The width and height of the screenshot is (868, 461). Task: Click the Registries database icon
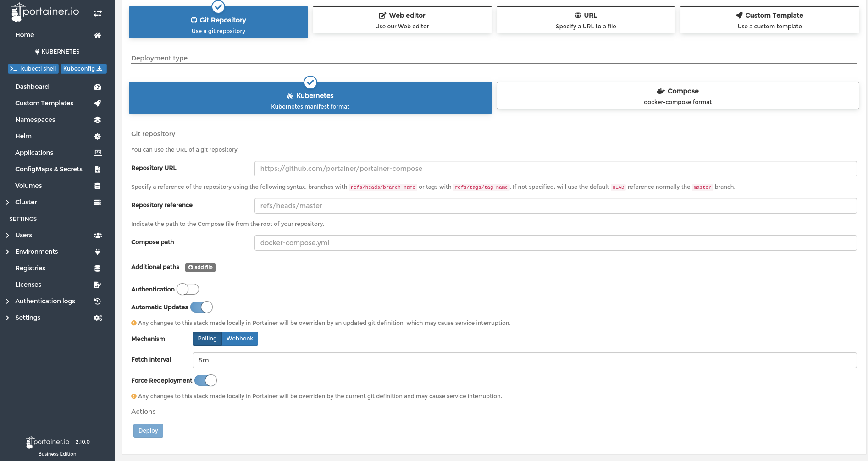pyautogui.click(x=97, y=269)
